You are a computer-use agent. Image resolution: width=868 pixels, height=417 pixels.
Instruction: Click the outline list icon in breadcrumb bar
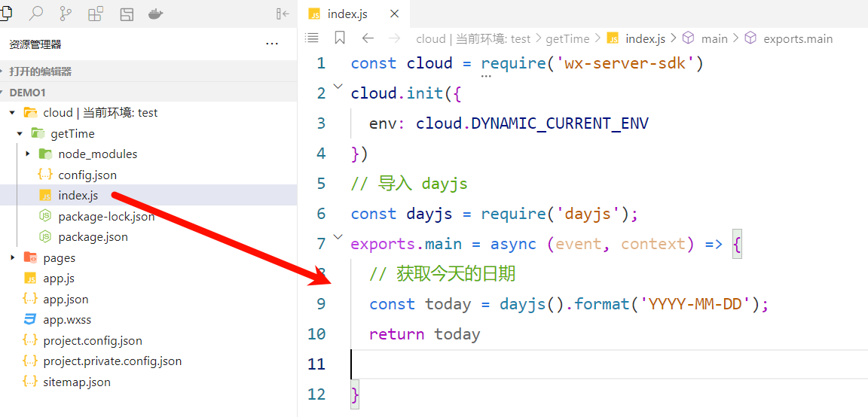(x=312, y=38)
